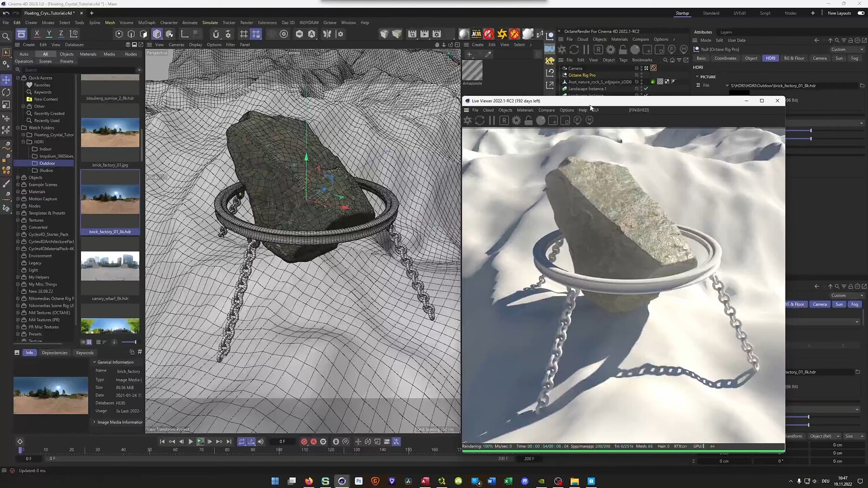
Task: Toggle the Z axis lock icon
Action: 61,34
